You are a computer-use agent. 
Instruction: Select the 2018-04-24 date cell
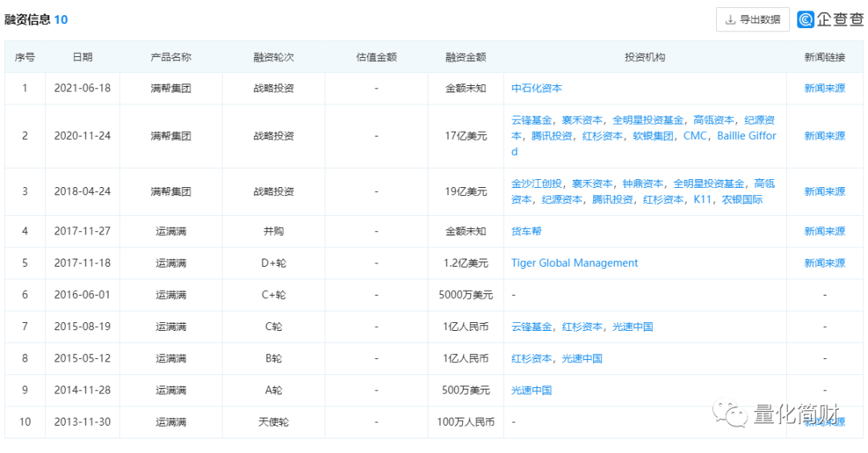pyautogui.click(x=83, y=191)
